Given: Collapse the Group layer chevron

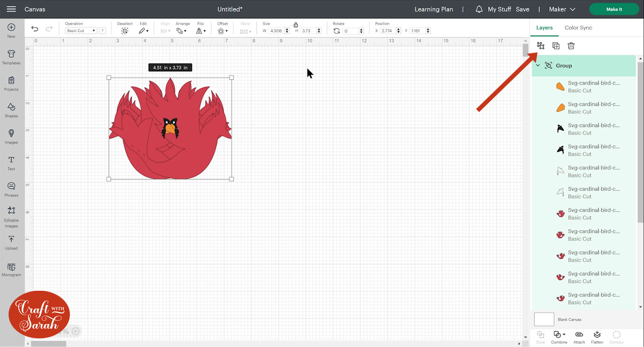Looking at the screenshot, I should pyautogui.click(x=538, y=66).
